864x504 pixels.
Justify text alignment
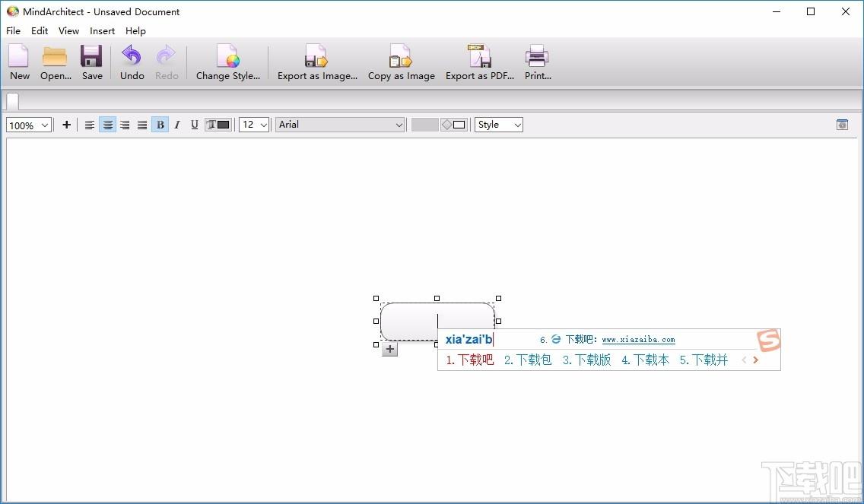[x=142, y=125]
